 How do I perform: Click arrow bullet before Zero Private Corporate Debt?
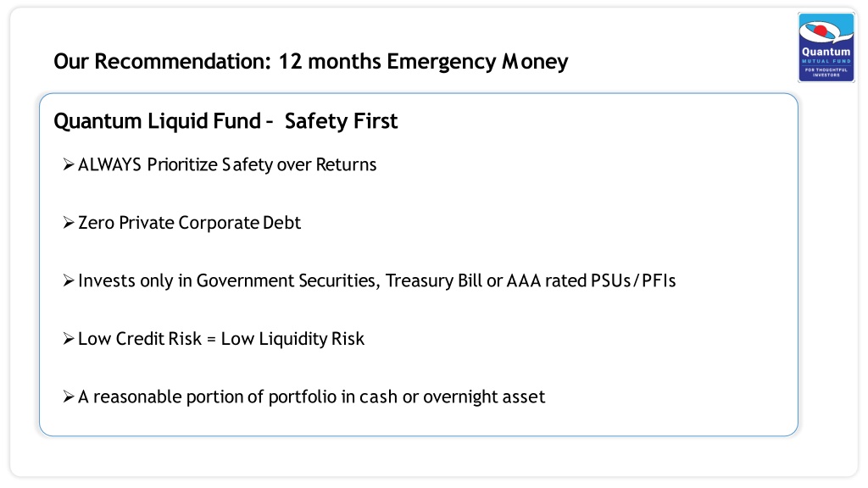pos(69,223)
